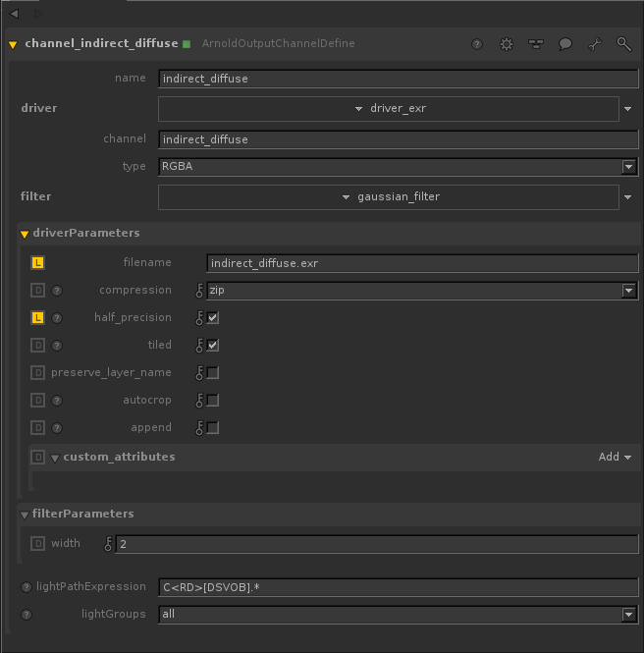Click the yellow L icon beside filename

tap(38, 263)
